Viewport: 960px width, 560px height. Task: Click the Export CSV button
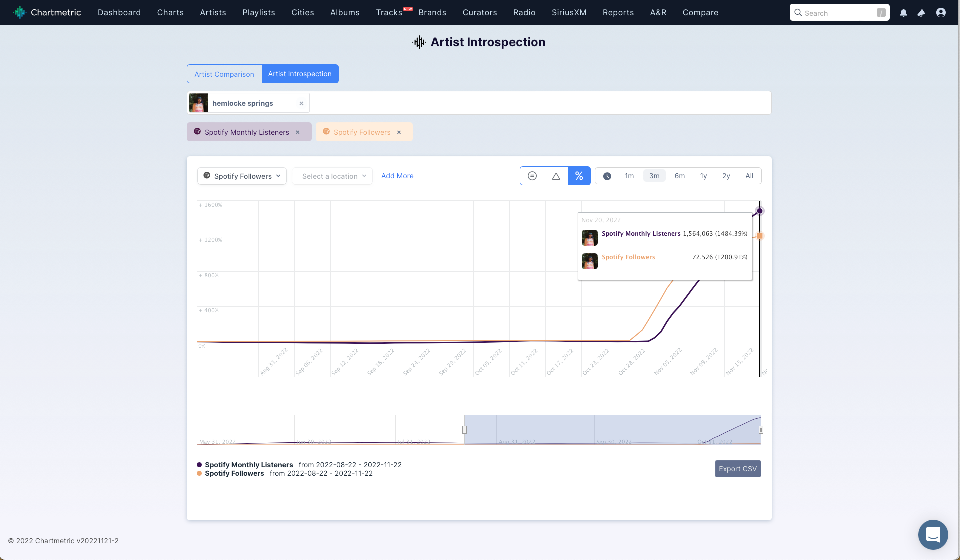tap(737, 469)
